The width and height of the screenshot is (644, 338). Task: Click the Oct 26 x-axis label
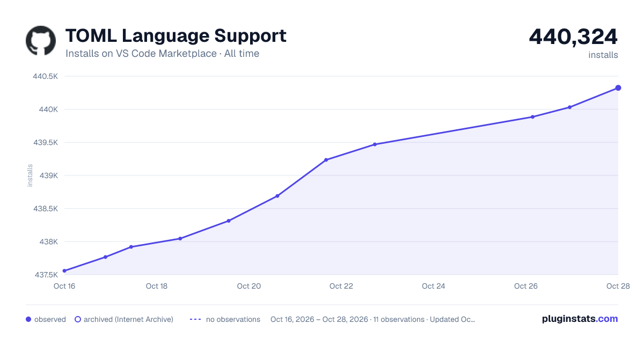526,286
